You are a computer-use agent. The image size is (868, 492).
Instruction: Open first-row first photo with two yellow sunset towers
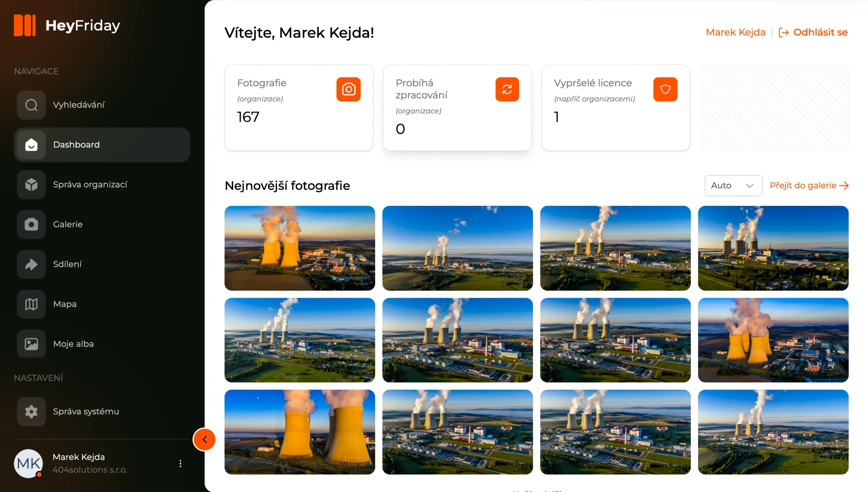[x=300, y=248]
